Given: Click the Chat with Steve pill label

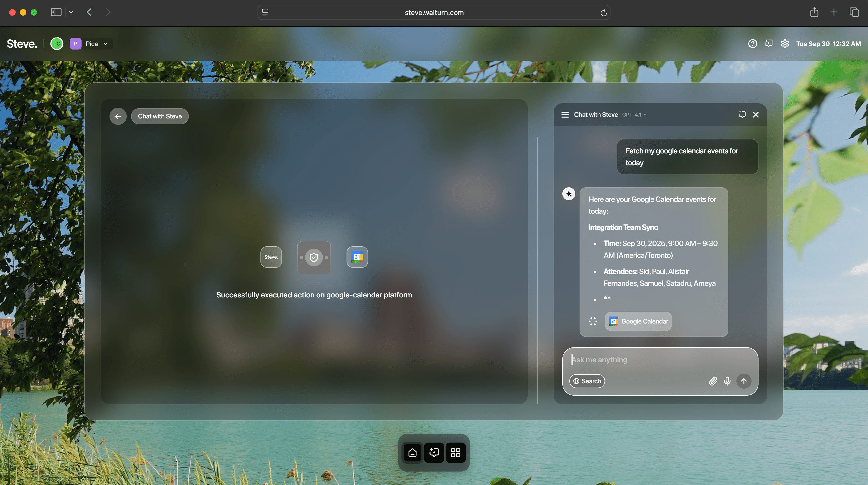Looking at the screenshot, I should click(160, 116).
